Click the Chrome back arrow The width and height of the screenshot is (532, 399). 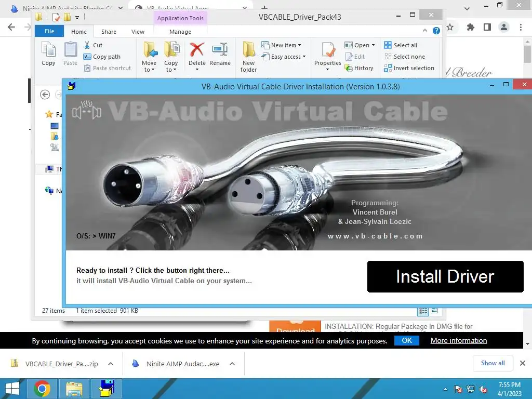pyautogui.click(x=11, y=27)
